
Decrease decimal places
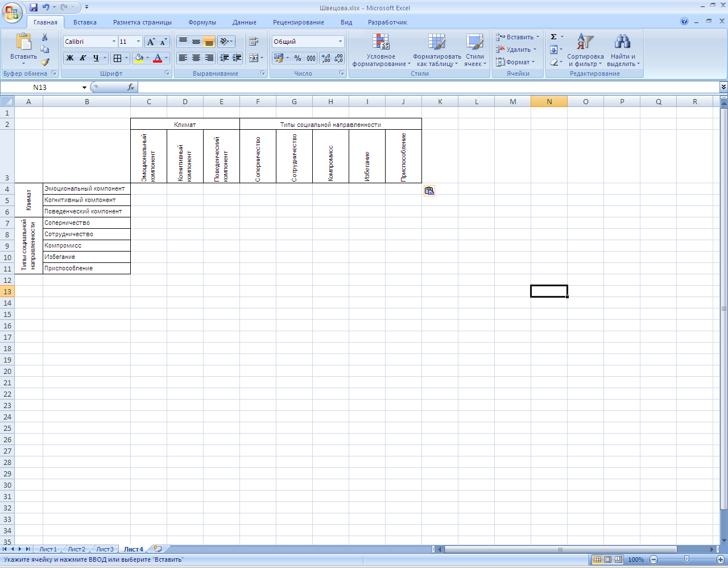click(x=339, y=58)
